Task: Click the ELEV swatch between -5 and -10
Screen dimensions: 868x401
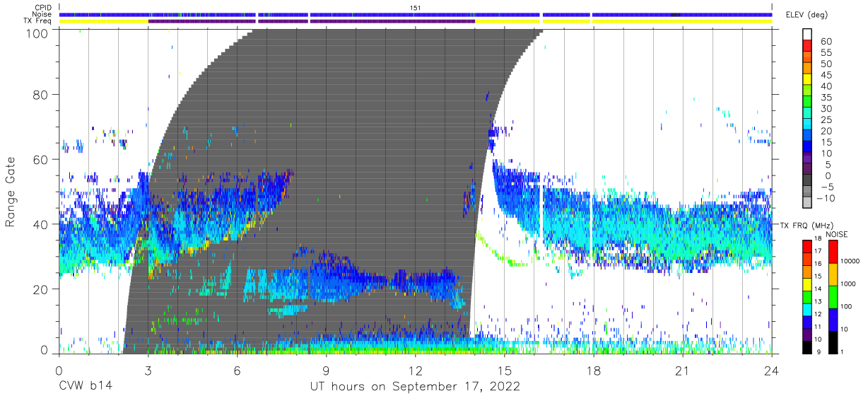Action: (807, 192)
